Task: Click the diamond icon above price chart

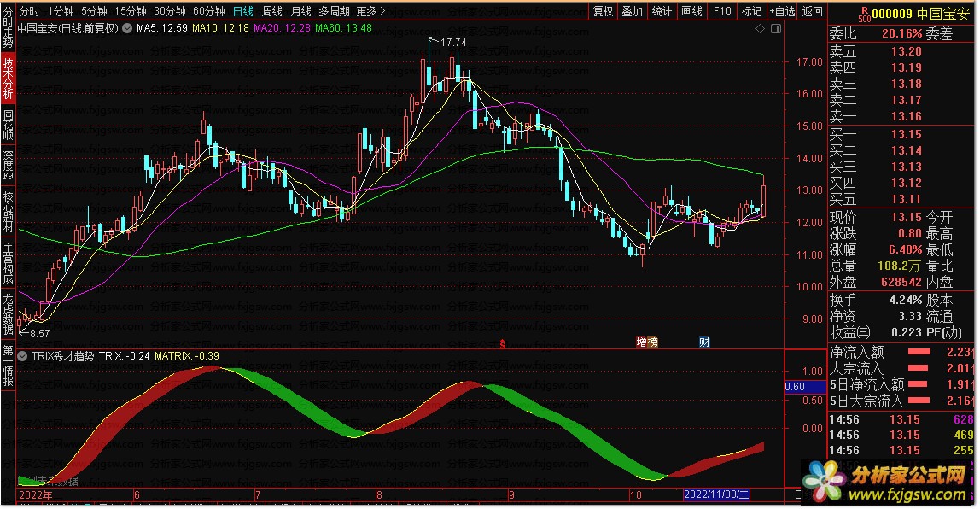Action: pos(760,29)
